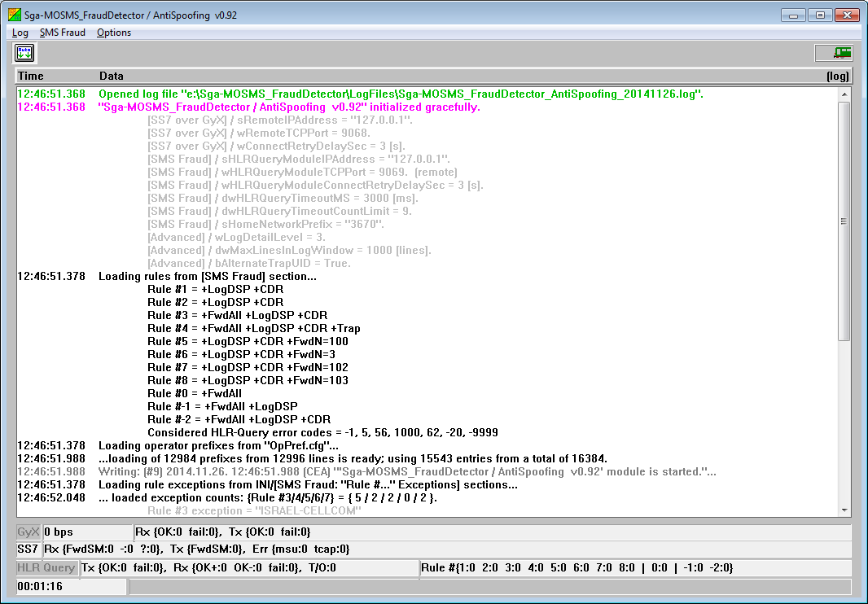
Task: Select the sHomeNetworkPrefix = "3670" line
Action: point(265,224)
